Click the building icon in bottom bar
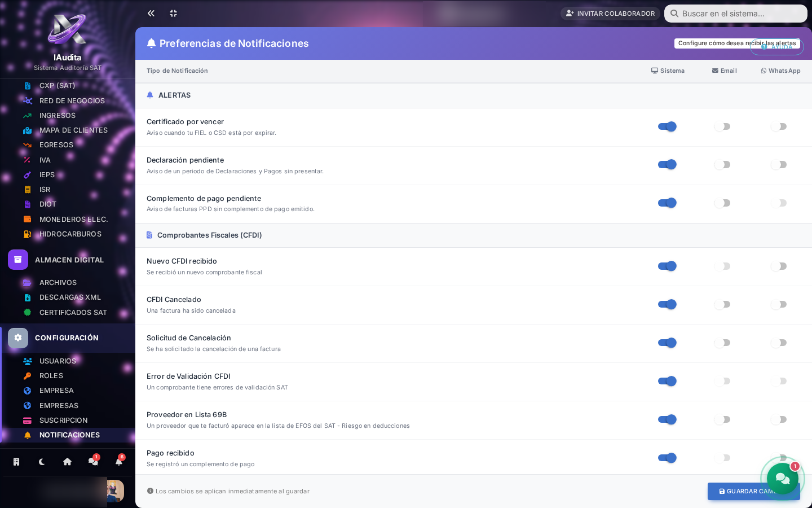Image resolution: width=812 pixels, height=508 pixels. 16,462
